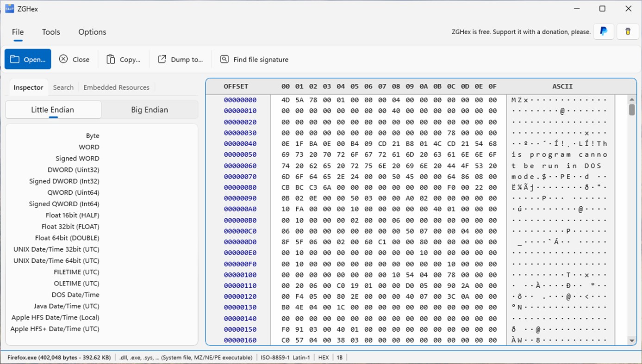Click the 'Byte' inspector label
The width and height of the screenshot is (642, 364).
click(x=93, y=136)
